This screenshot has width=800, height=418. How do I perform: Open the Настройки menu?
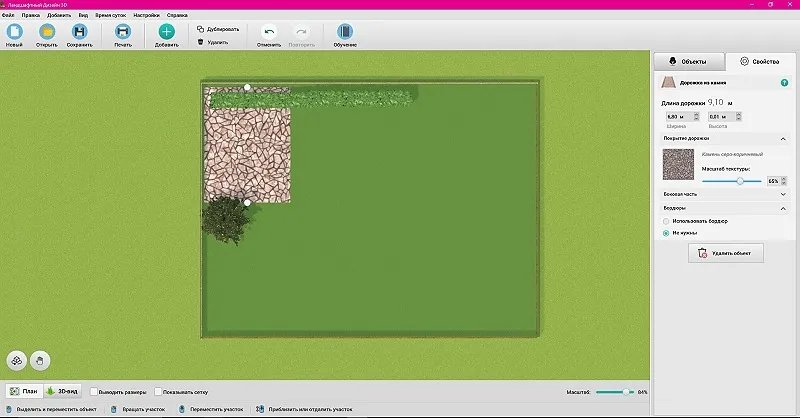point(146,15)
